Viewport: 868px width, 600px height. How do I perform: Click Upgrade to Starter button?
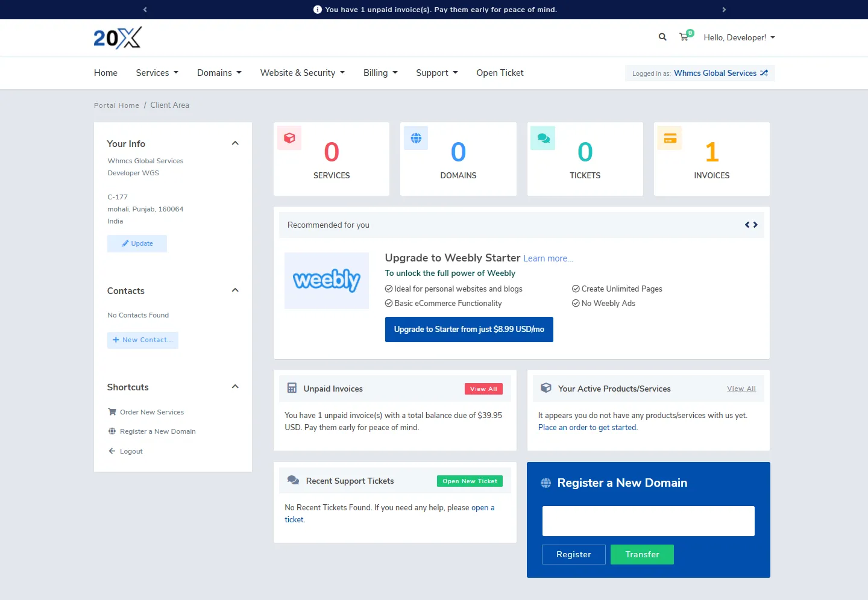tap(469, 330)
